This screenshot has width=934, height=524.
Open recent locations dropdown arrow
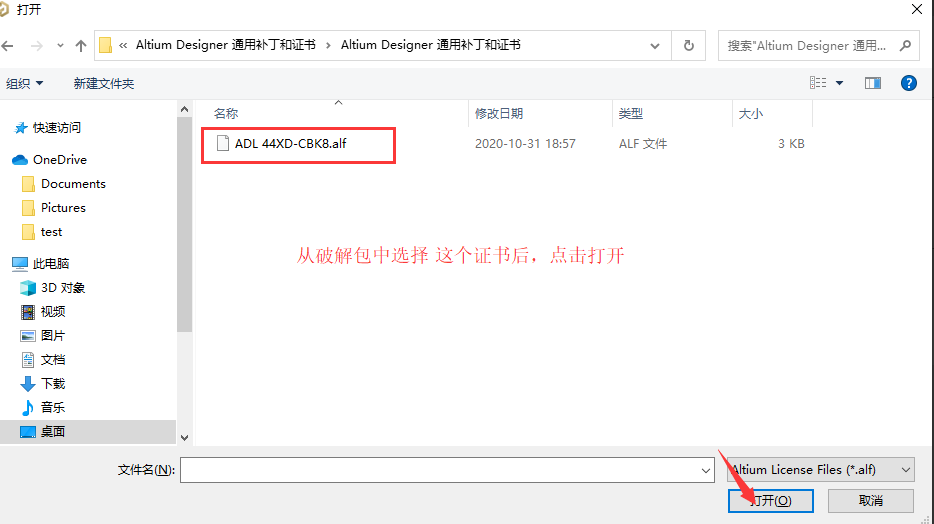(60, 46)
